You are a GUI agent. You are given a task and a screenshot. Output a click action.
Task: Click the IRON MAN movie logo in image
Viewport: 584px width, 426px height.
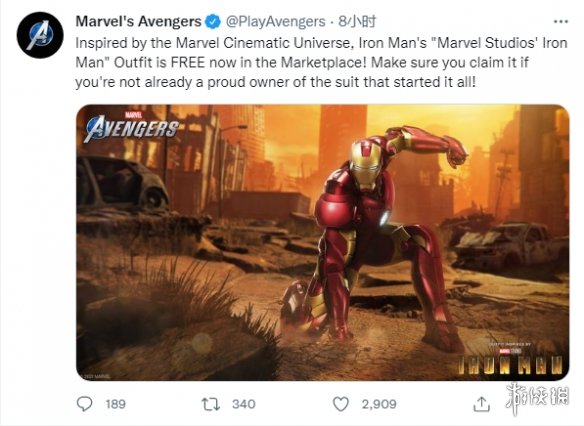510,360
